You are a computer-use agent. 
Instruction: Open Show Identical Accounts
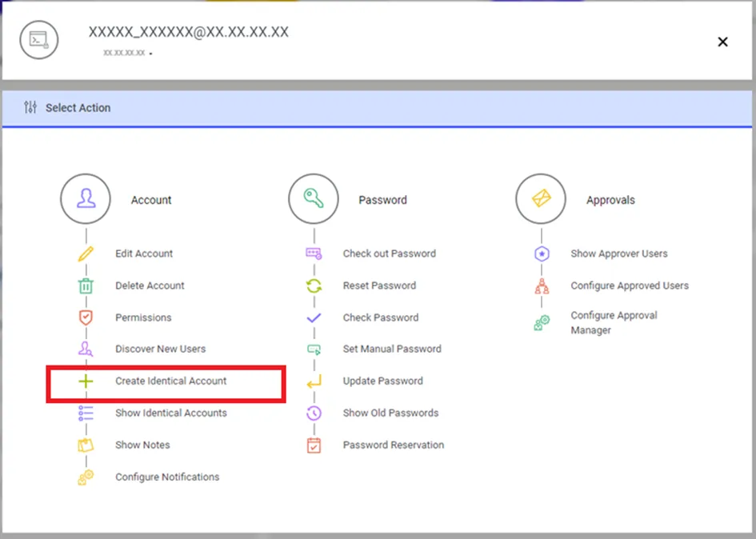pyautogui.click(x=171, y=413)
